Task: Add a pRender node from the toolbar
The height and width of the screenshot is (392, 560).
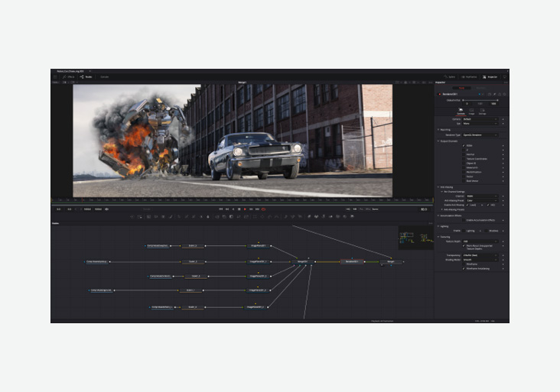Action: pos(300,216)
